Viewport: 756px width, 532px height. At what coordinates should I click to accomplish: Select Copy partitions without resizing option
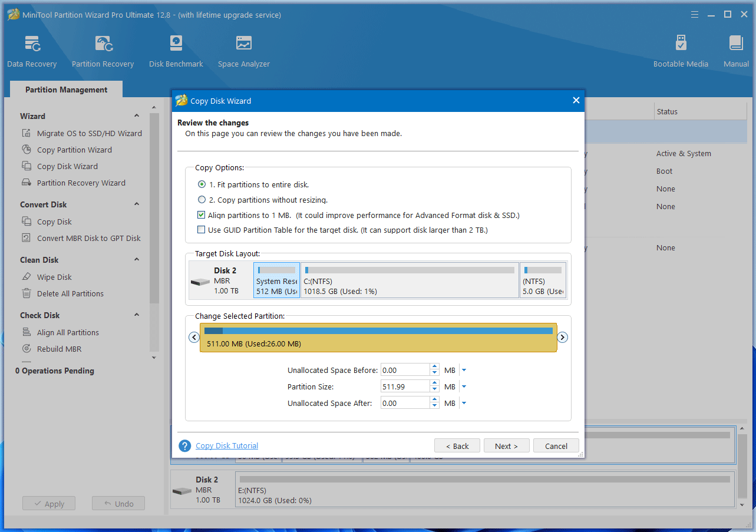coord(202,200)
